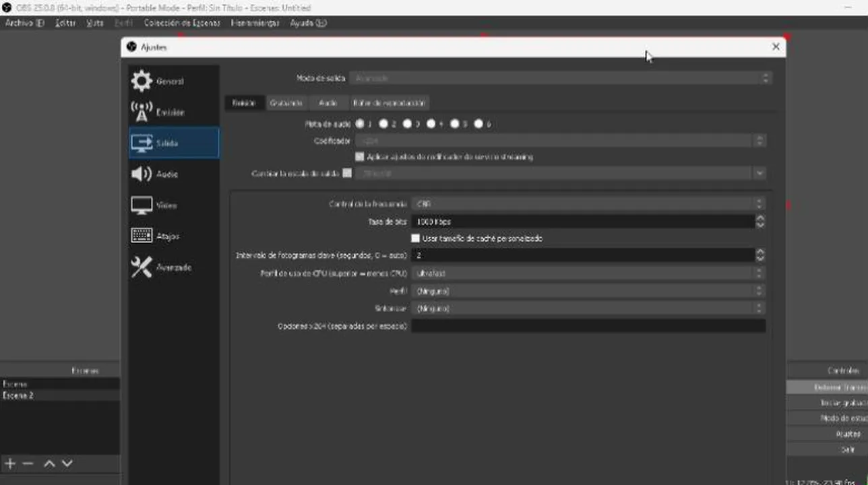Open the Archivo menu
Viewport: 868px width, 485px height.
tap(24, 23)
